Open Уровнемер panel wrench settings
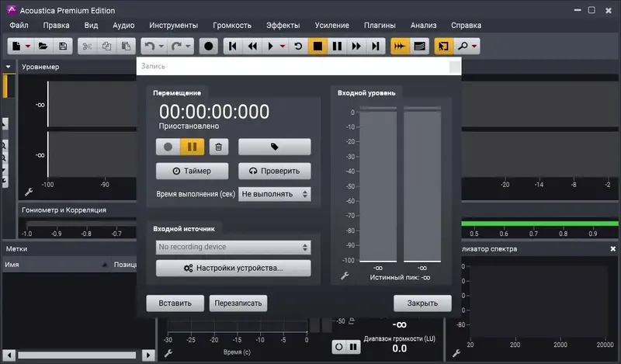 click(29, 192)
